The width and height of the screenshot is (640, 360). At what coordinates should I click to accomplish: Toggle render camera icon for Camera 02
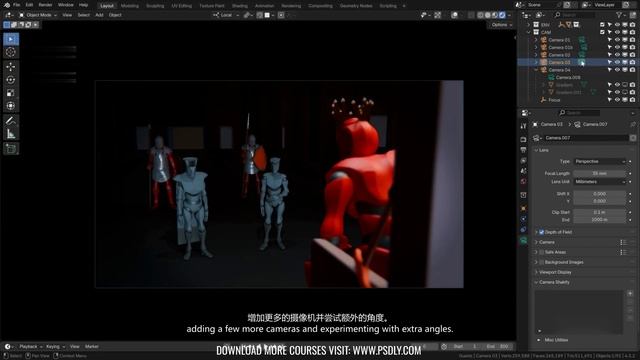point(632,55)
